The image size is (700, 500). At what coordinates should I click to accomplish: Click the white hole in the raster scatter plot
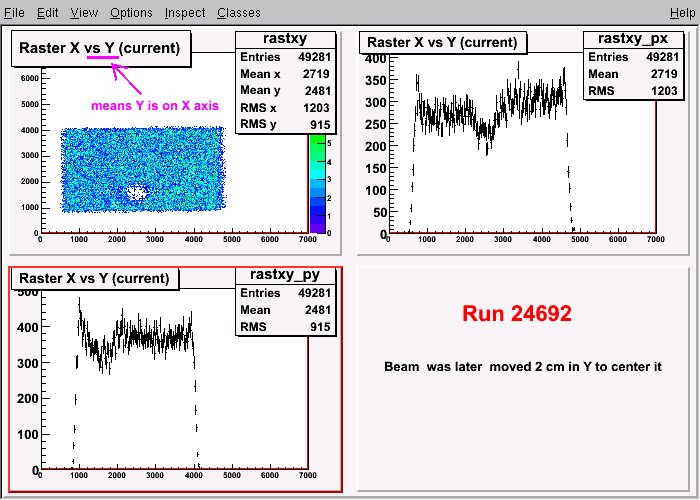(x=137, y=192)
